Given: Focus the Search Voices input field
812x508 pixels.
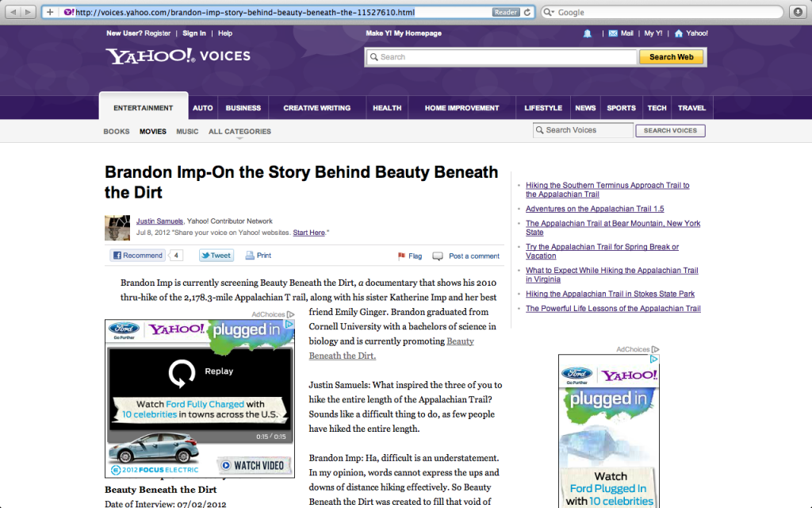Looking at the screenshot, I should [583, 130].
